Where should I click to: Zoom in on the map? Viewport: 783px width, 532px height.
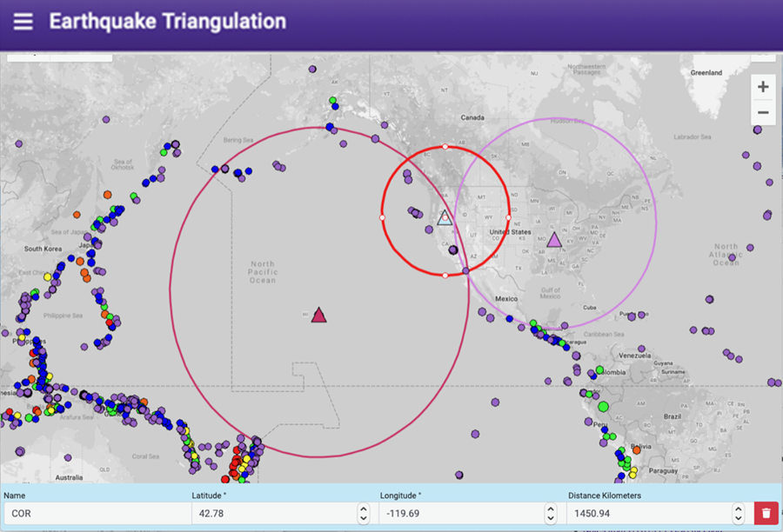(763, 87)
